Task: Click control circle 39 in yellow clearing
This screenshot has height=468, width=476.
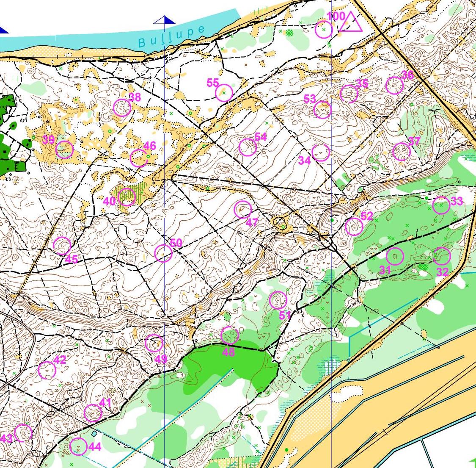Action: tap(64, 150)
